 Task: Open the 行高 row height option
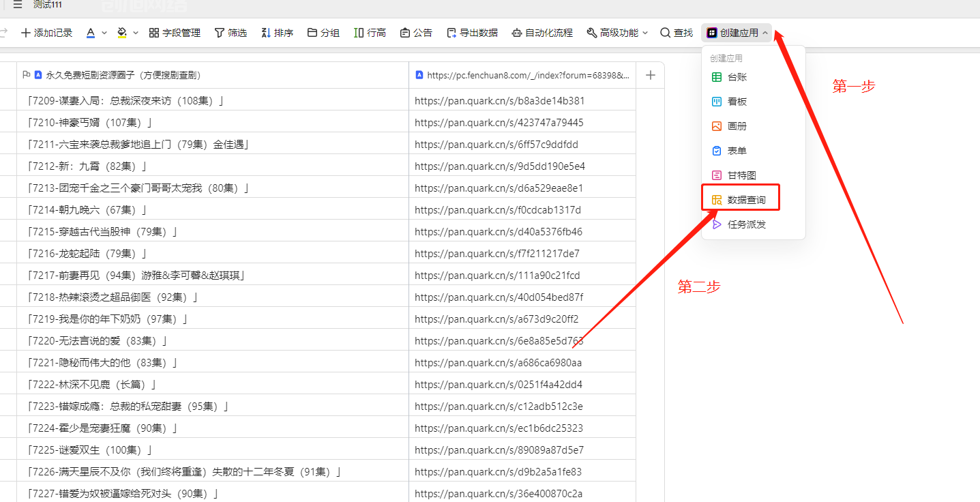click(x=370, y=33)
